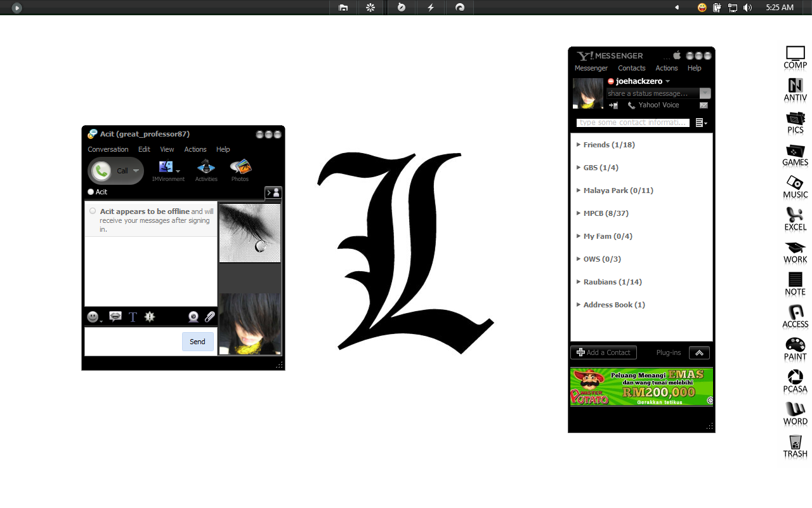Viewport: 812px width, 508px height.
Task: Click the SMS phone forward icon
Action: pos(613,105)
